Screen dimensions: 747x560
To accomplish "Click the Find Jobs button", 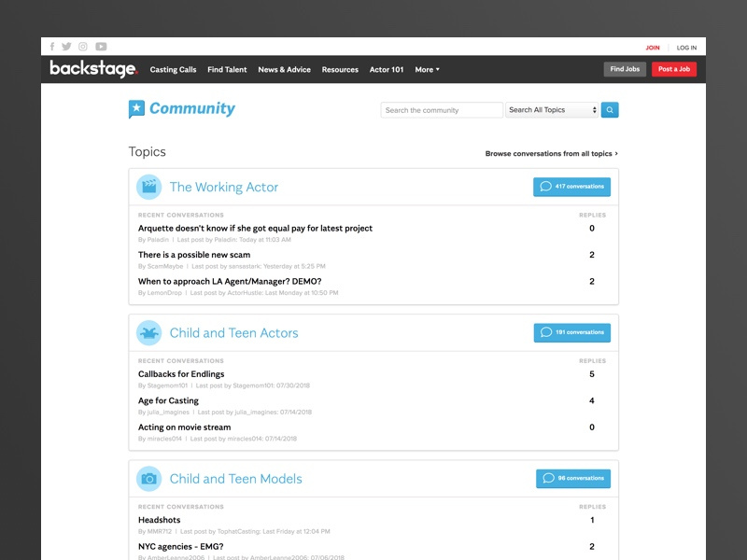I will click(625, 69).
